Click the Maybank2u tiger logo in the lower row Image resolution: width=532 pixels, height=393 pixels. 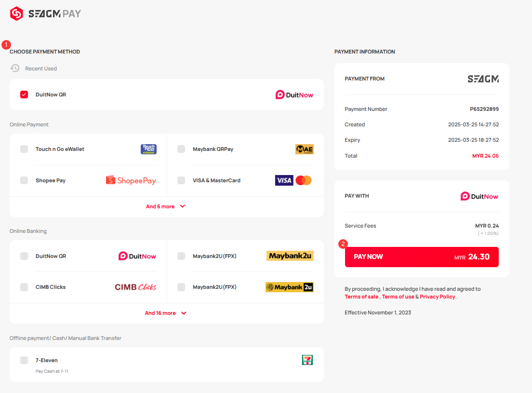pos(290,287)
